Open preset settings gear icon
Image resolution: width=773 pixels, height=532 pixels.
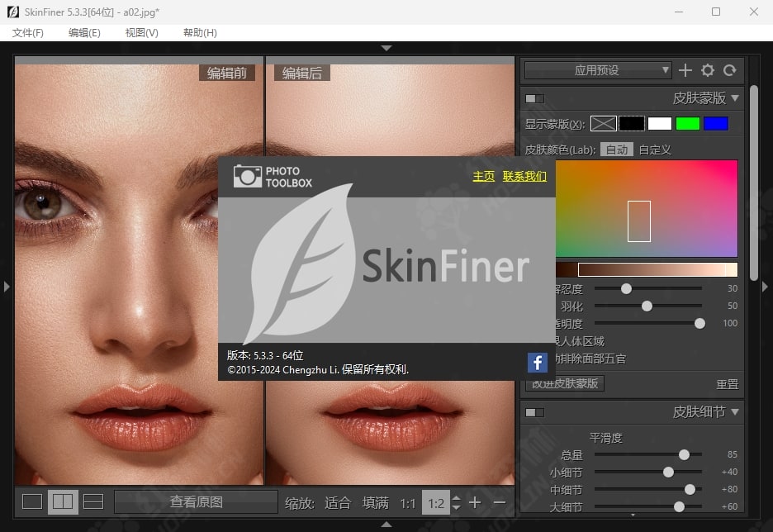point(708,70)
